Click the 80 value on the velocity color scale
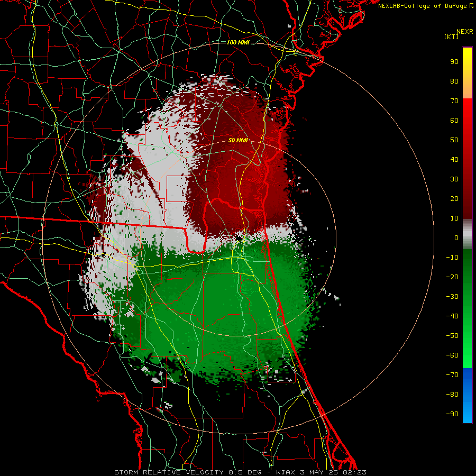This screenshot has width=476, height=476. coord(454,81)
